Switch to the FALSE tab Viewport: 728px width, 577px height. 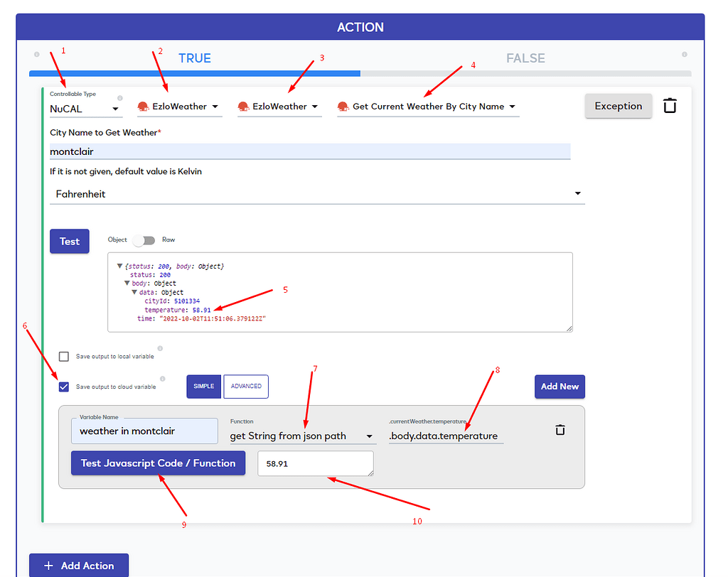tap(525, 58)
